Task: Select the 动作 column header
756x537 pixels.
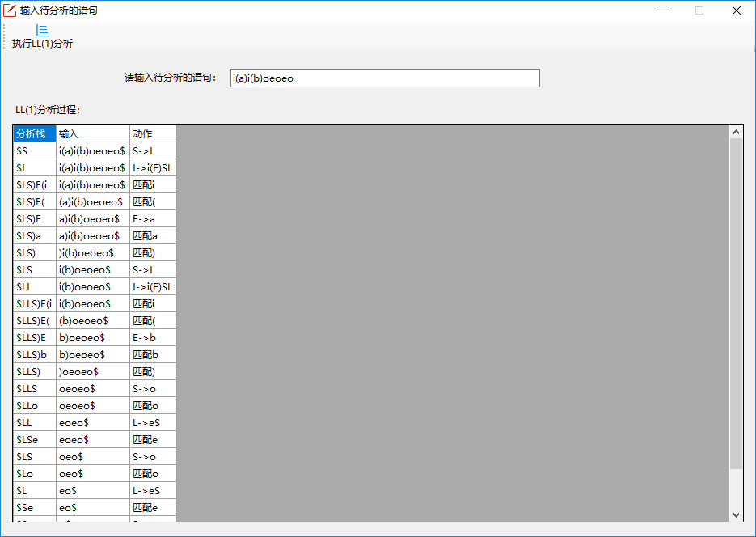Action: coord(153,133)
